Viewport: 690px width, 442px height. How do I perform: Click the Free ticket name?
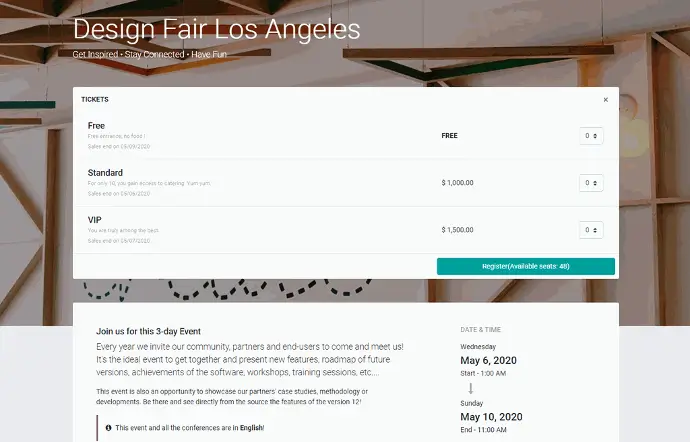pos(96,126)
